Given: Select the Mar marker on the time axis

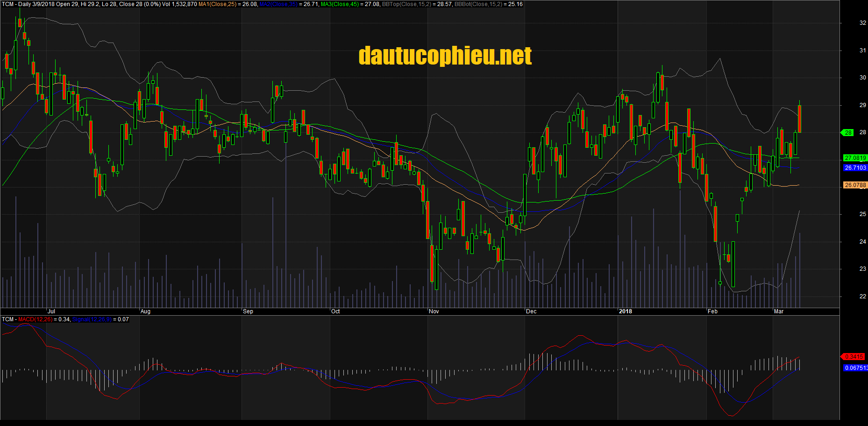Looking at the screenshot, I should tap(779, 311).
